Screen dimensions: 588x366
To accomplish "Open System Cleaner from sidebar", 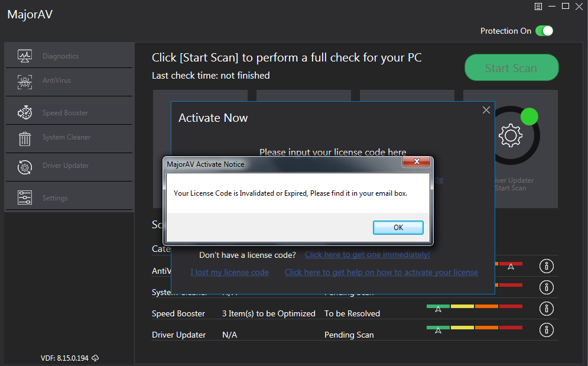I will point(69,139).
